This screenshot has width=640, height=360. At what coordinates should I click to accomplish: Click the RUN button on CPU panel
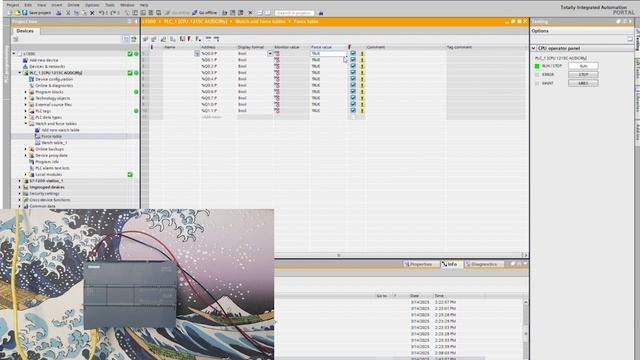[x=583, y=66]
